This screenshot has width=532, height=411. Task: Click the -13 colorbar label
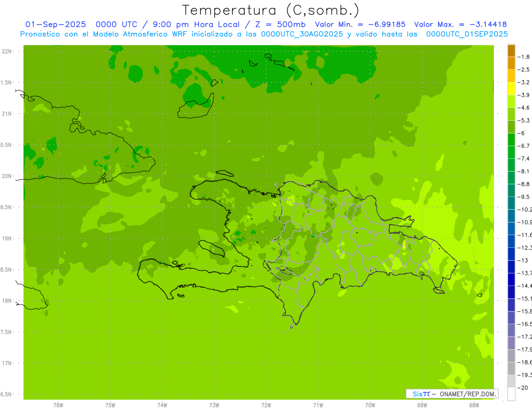pyautogui.click(x=523, y=260)
